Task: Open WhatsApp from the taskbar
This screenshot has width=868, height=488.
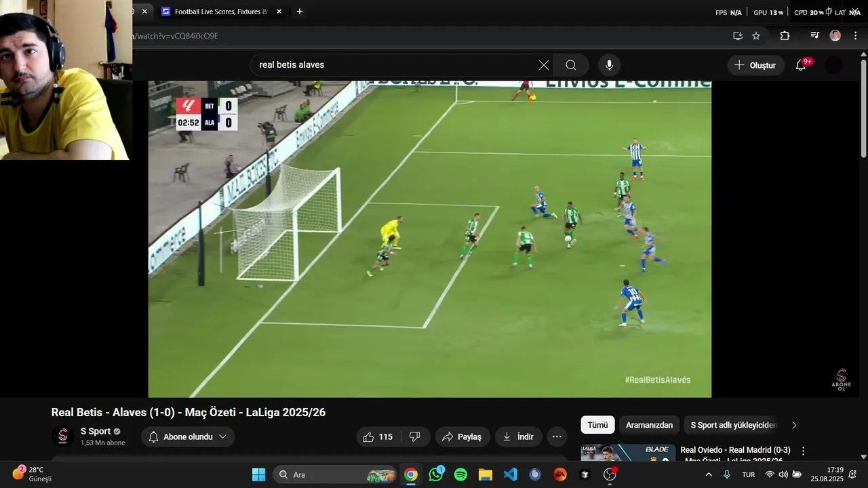Action: [436, 474]
